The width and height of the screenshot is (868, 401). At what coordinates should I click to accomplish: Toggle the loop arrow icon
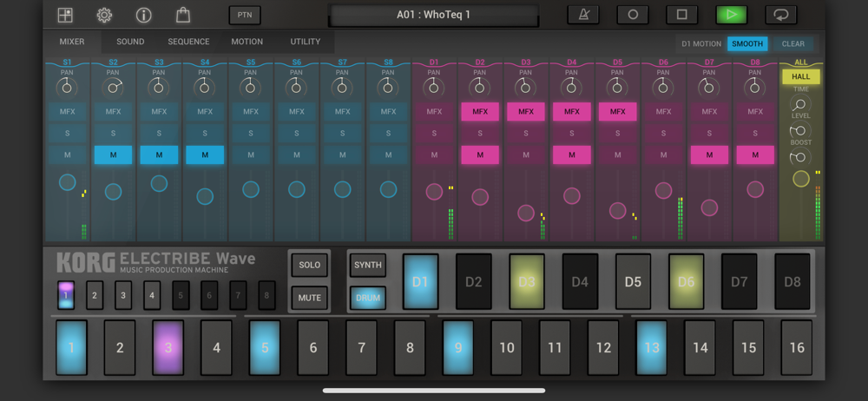tap(781, 15)
